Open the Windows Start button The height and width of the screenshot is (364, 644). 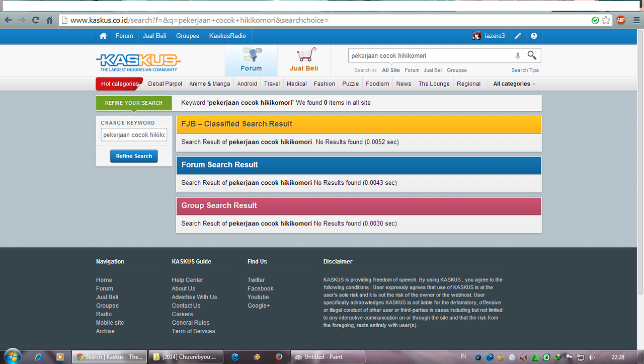[12, 356]
